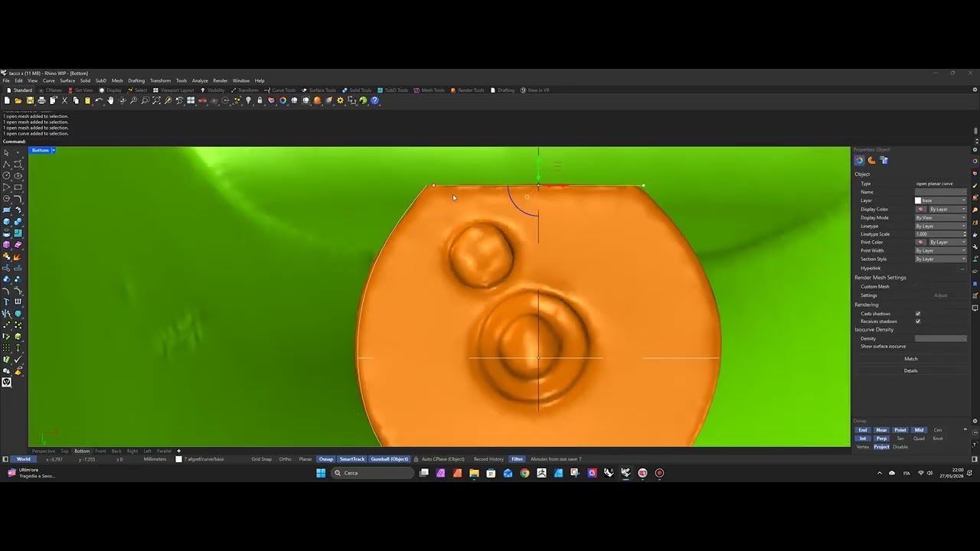Click the red record icon in taskbar

(x=659, y=473)
